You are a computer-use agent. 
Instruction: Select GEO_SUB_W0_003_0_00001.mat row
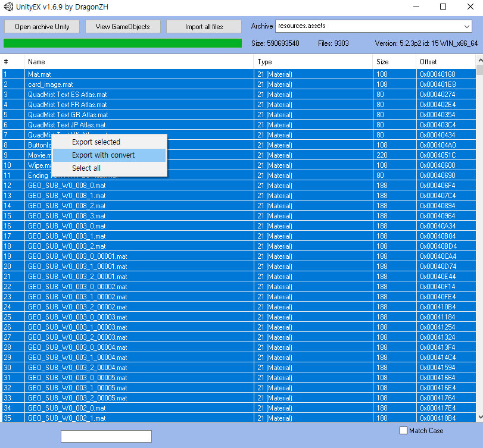[x=239, y=256]
